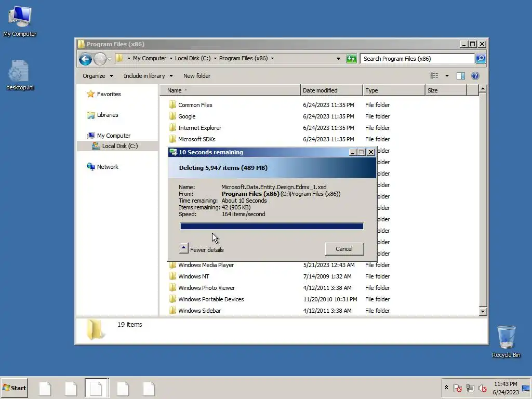
Task: Select the Windows Sidebar folder icon
Action: (172, 311)
